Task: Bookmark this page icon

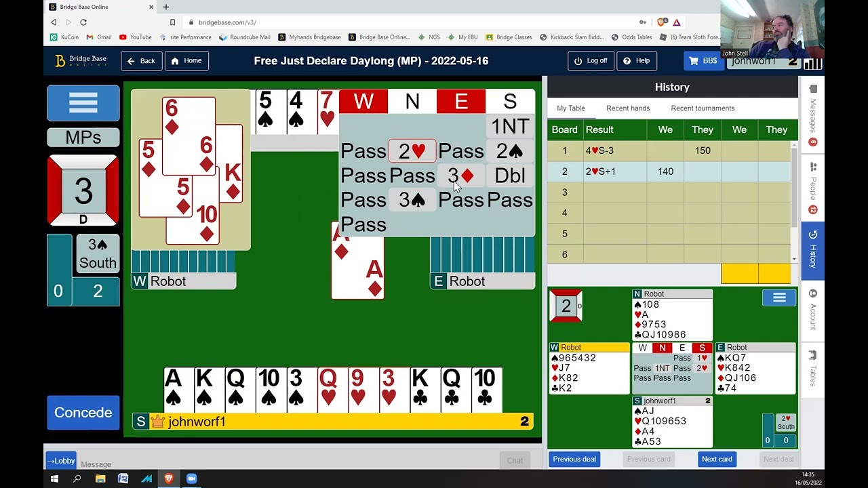Action: pos(172,22)
